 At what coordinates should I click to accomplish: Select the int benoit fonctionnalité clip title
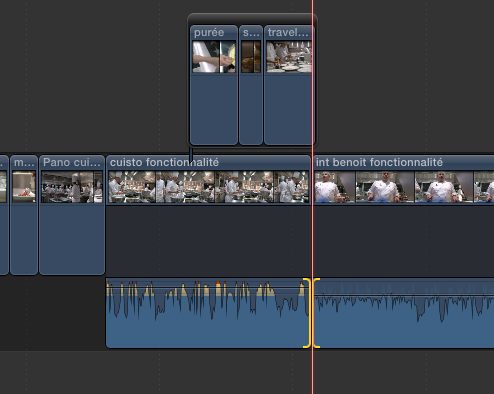[x=379, y=162]
